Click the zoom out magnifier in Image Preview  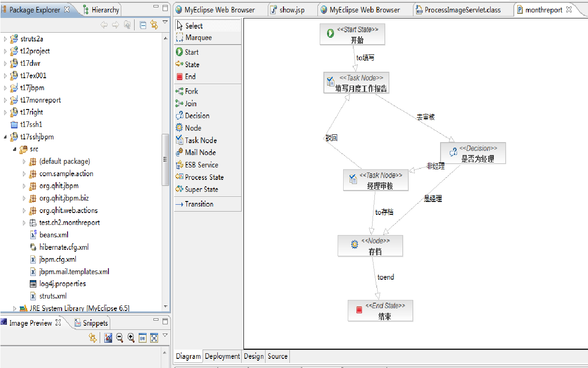pyautogui.click(x=119, y=338)
